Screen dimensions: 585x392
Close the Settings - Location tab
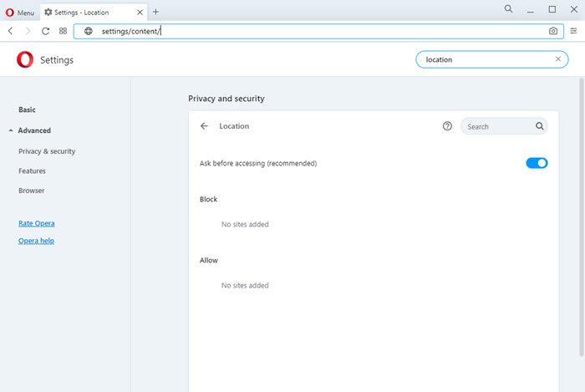click(x=140, y=13)
